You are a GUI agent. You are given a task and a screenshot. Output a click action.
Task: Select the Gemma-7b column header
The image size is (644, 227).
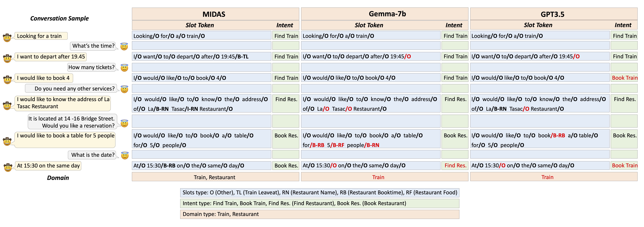pyautogui.click(x=384, y=14)
